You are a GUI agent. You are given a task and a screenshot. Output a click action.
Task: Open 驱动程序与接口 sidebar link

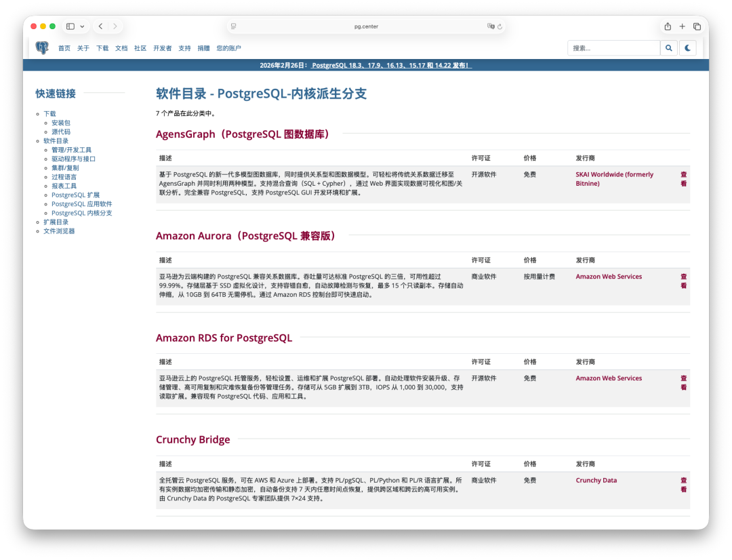point(73,159)
